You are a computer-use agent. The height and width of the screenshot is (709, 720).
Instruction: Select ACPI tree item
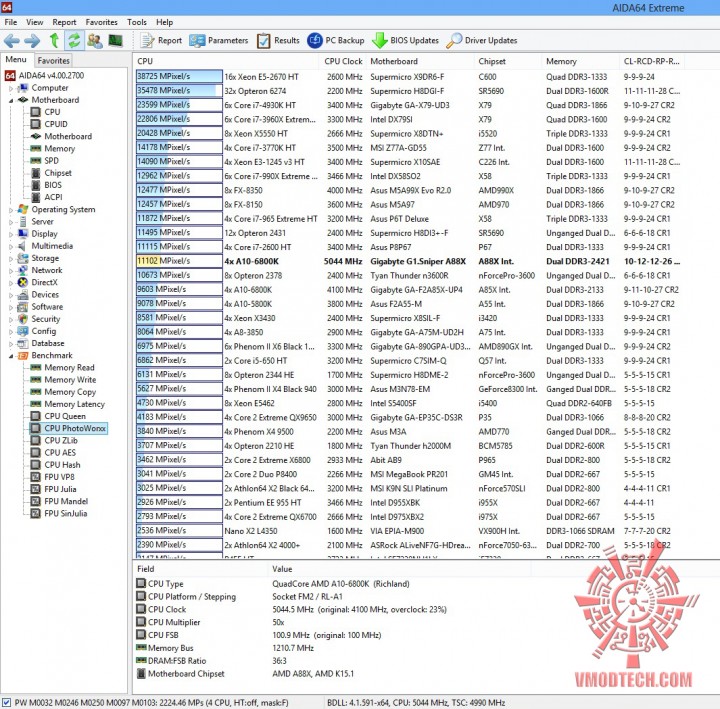pos(47,197)
